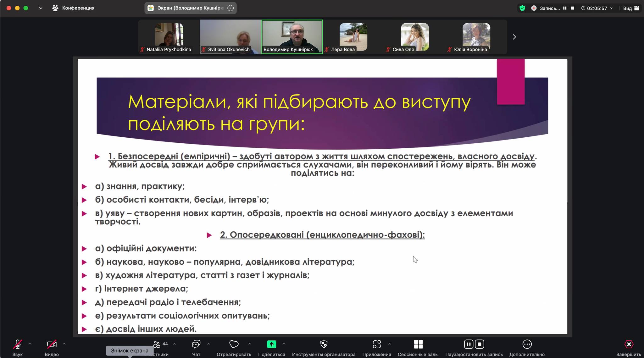This screenshot has height=358, width=644.
Task: Expand audio options arrow next to mic
Action: tap(30, 344)
